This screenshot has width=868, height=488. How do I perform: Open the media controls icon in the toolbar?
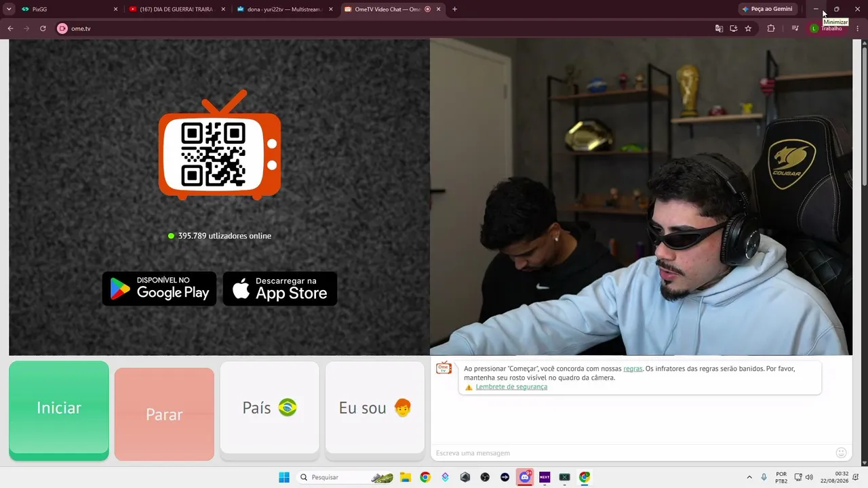pos(795,28)
